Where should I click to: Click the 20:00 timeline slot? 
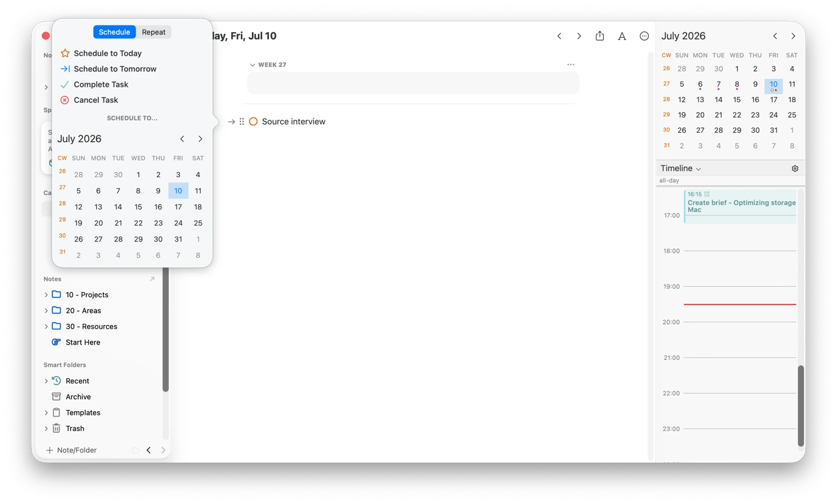pos(739,322)
